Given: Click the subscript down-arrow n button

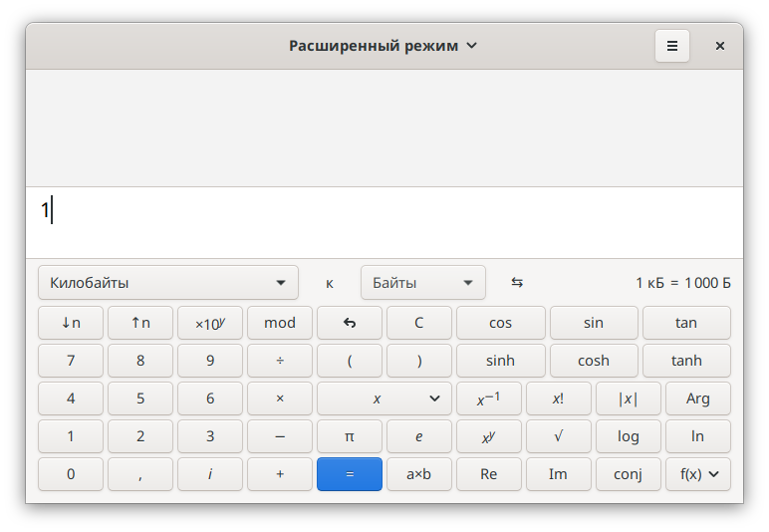Looking at the screenshot, I should pos(71,323).
